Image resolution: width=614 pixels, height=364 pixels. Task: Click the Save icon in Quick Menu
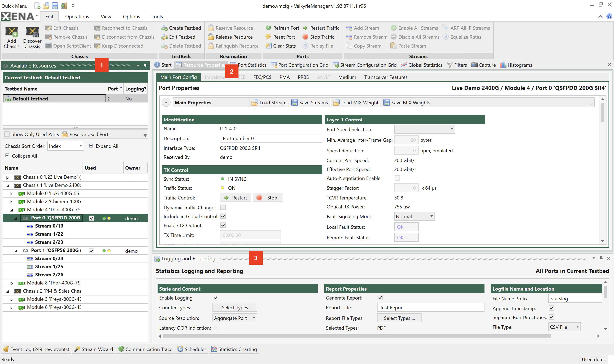click(x=55, y=6)
